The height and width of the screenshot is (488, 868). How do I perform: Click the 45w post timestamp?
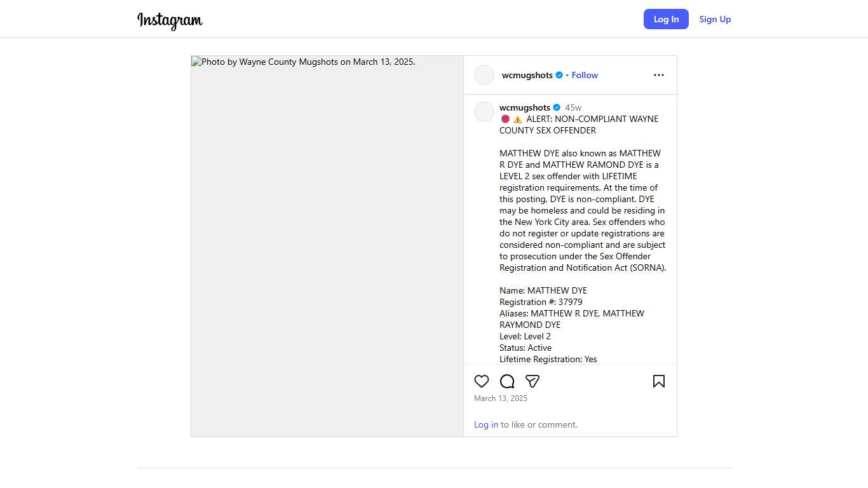coord(573,107)
